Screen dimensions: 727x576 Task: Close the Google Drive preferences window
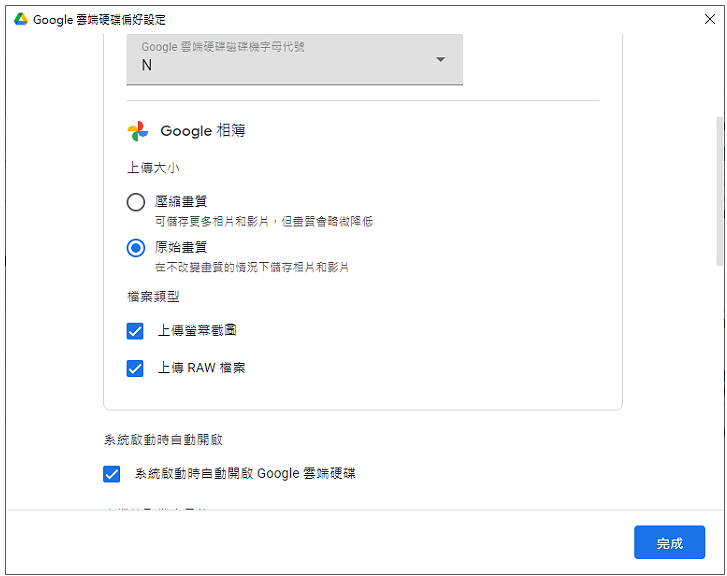point(709,19)
